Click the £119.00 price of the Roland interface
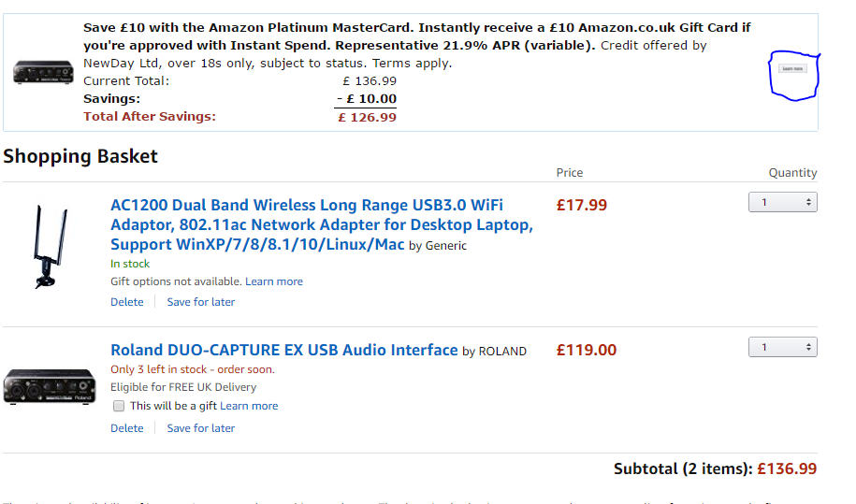856x504 pixels. point(587,351)
